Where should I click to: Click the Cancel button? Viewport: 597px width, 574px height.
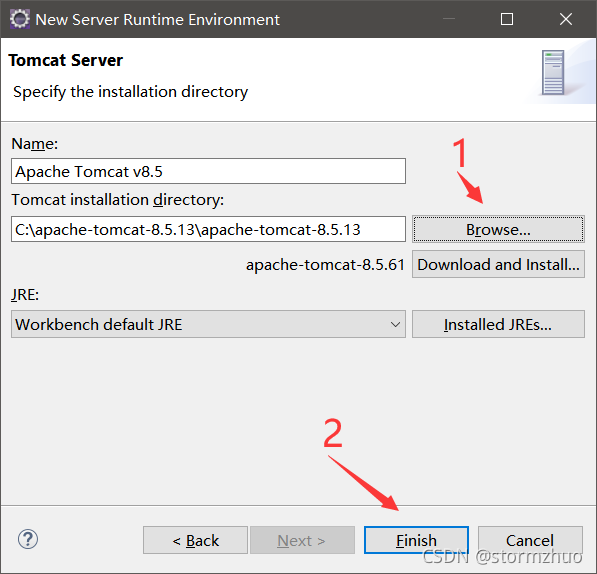530,540
